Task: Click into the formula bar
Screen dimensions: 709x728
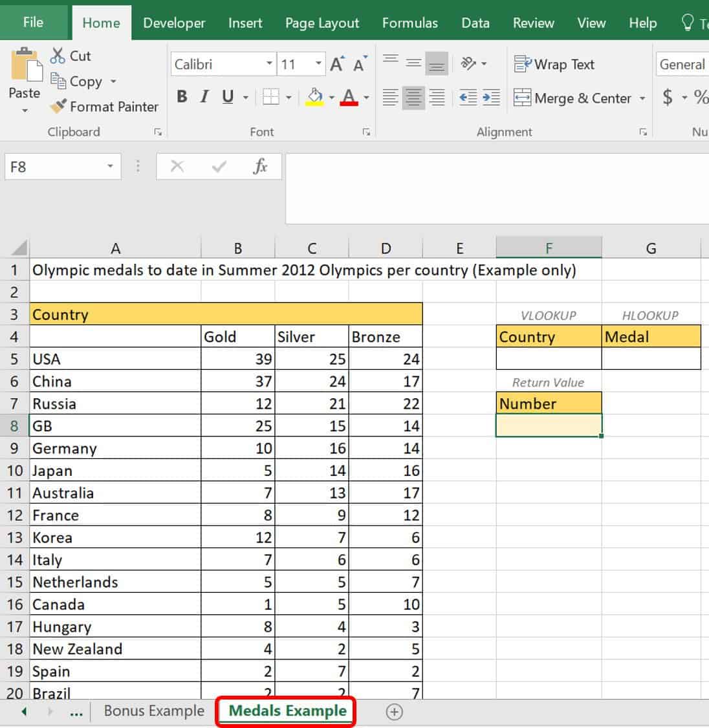Action: click(497, 189)
